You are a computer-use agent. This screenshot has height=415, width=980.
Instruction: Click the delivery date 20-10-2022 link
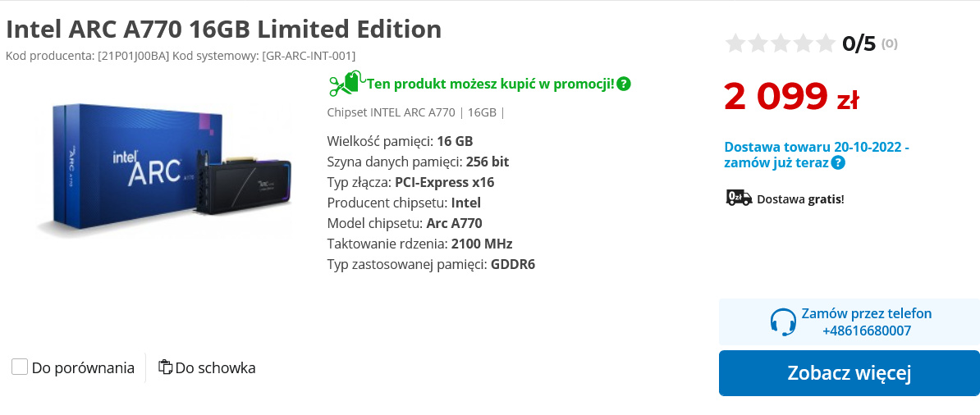click(x=816, y=148)
